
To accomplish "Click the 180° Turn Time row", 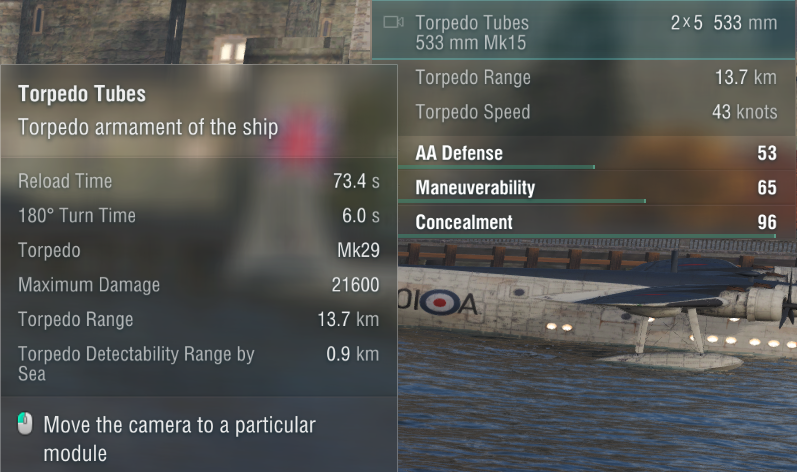I will click(198, 216).
